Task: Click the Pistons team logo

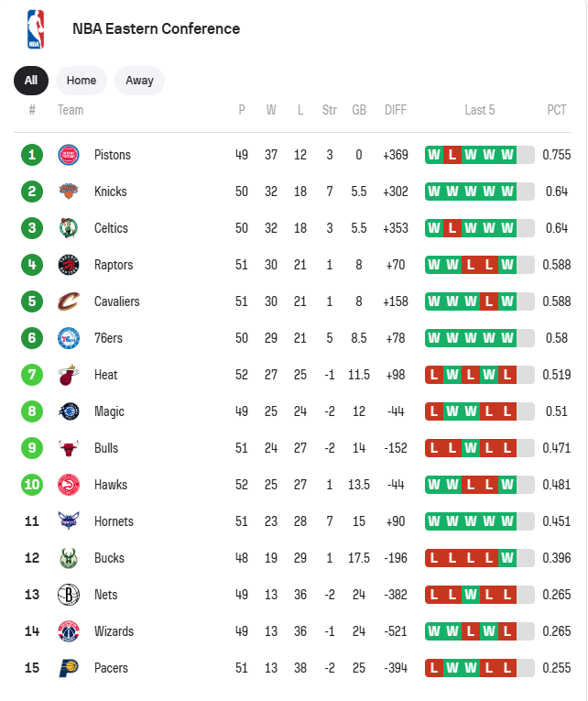Action: [x=69, y=155]
